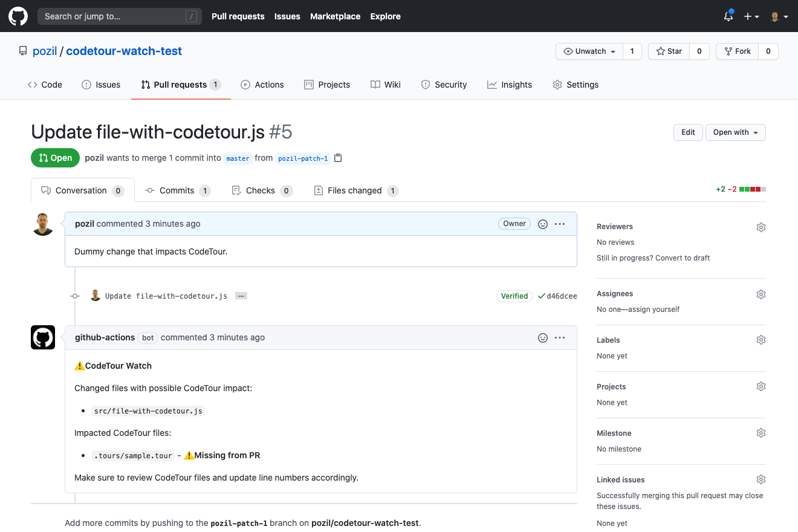This screenshot has height=532, width=798.
Task: Click the +2 −2 diffstat blocks
Action: point(753,189)
